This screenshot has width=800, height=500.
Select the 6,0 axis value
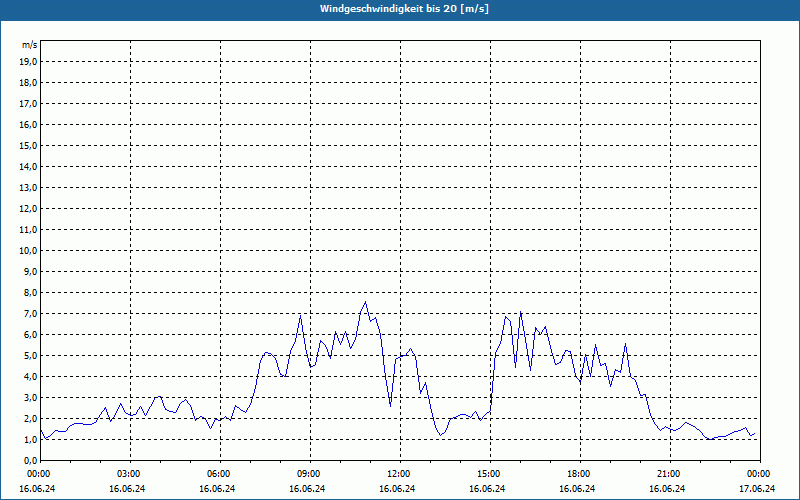(x=30, y=335)
